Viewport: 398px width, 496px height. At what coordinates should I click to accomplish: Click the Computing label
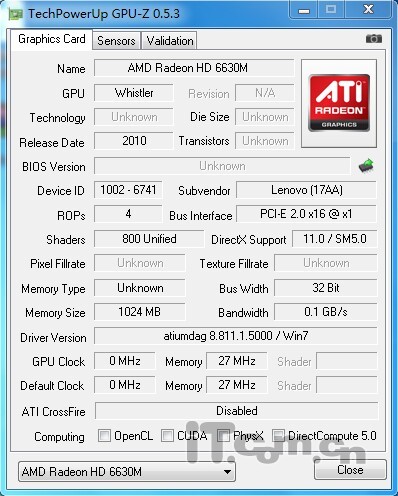59,437
